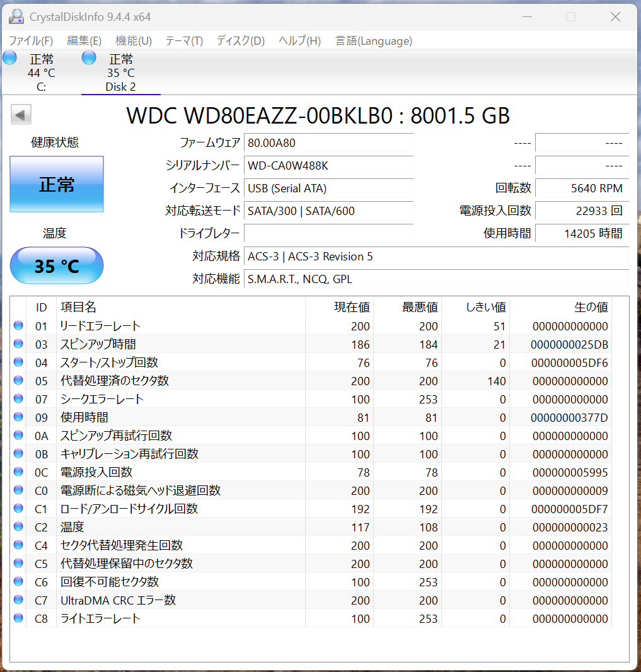641x672 pixels.
Task: Click the interface field USB (Serial ATA)
Action: 328,188
